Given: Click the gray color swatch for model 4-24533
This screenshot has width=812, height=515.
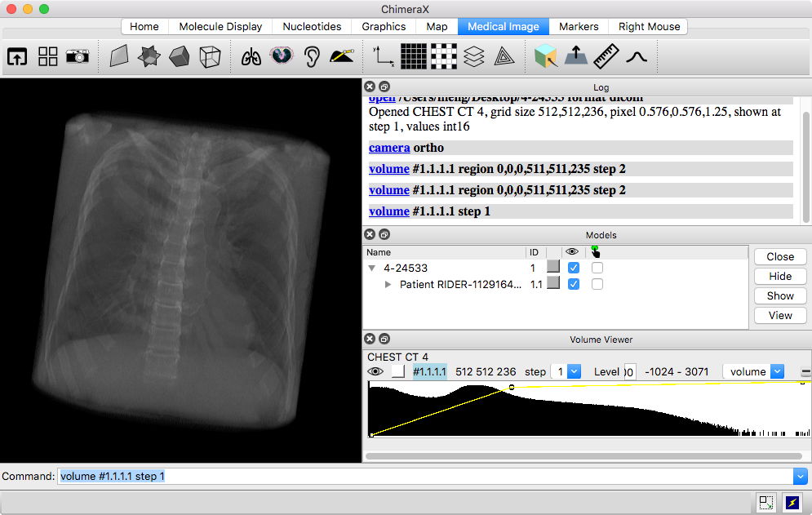Looking at the screenshot, I should [553, 268].
